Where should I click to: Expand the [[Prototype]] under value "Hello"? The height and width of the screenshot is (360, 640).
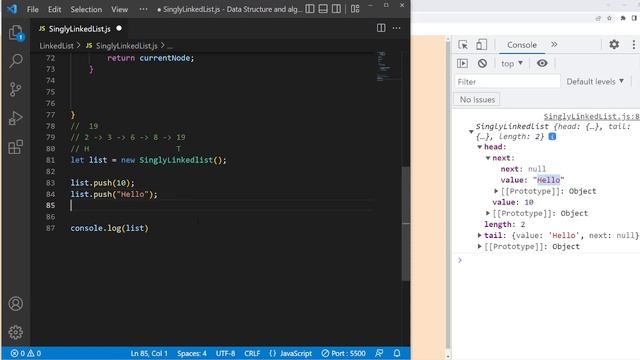point(496,191)
